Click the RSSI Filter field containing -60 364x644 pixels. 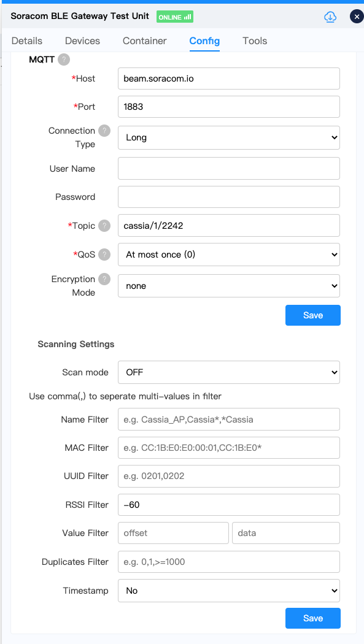[228, 504]
